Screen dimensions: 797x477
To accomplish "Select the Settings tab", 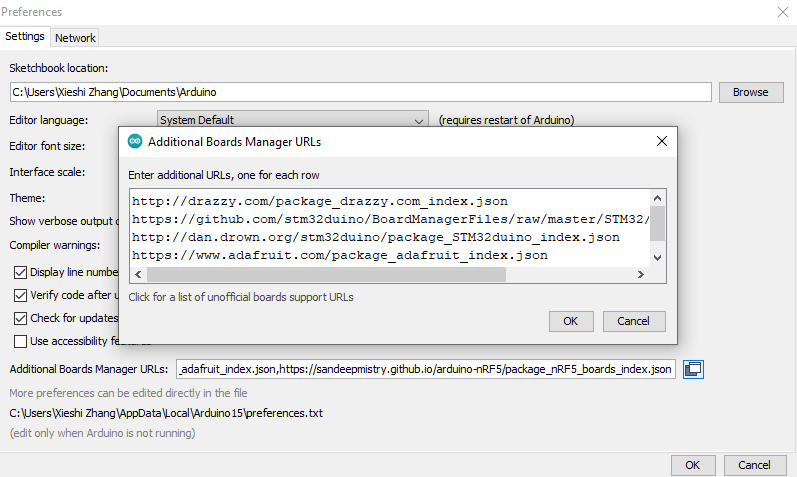I will [x=24, y=36].
